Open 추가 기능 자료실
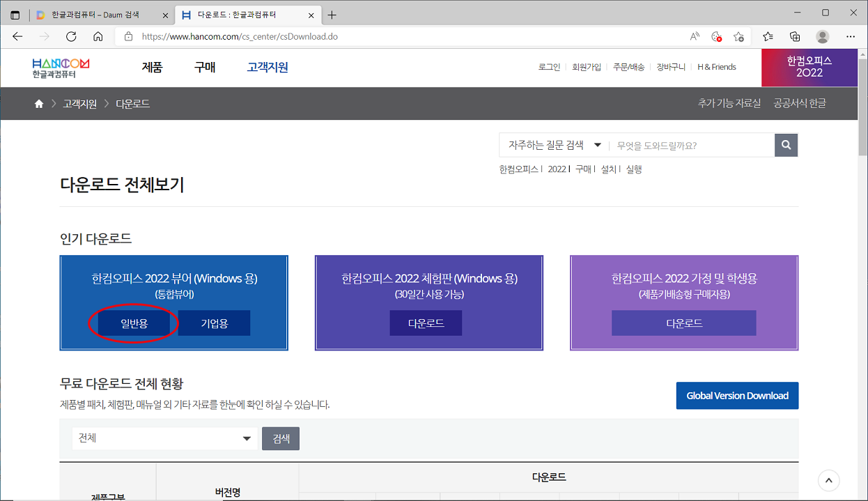The height and width of the screenshot is (501, 868). click(x=729, y=103)
